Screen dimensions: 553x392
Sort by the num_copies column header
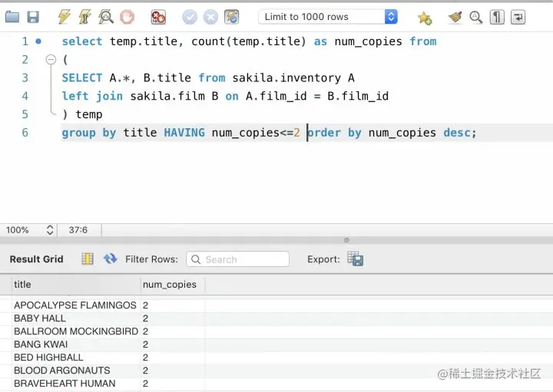(x=173, y=285)
